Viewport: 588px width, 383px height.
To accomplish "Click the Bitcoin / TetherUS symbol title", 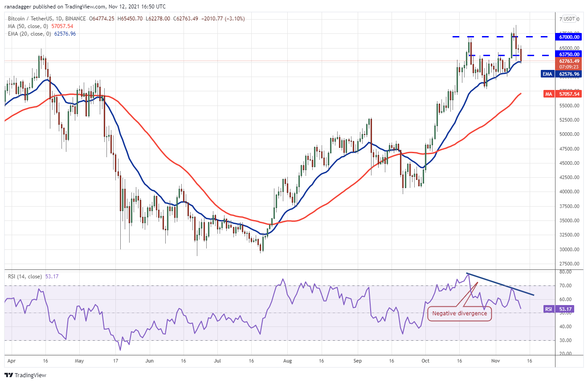I will pyautogui.click(x=27, y=19).
